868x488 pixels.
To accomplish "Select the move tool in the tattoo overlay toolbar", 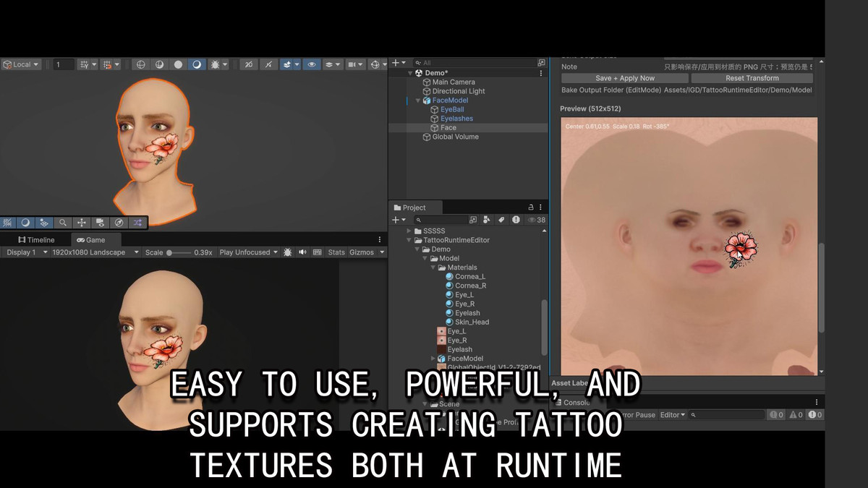I will click(81, 223).
